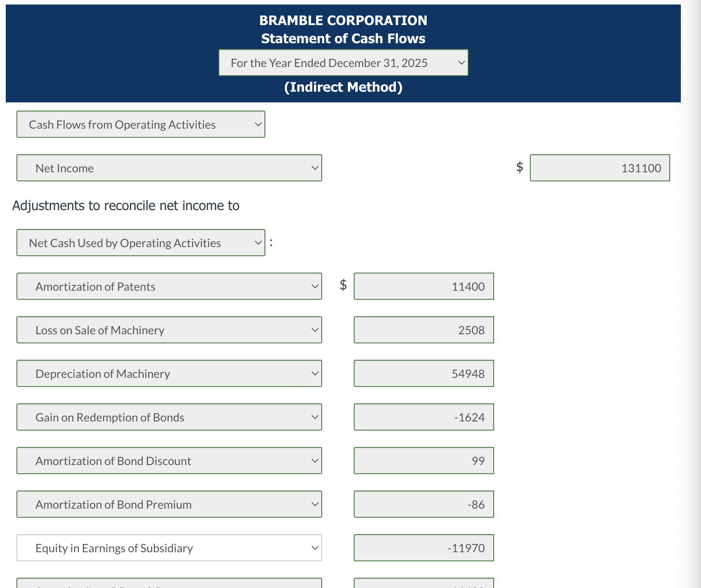
Task: Expand the Amortization of Bond Premium dropdown
Action: [169, 504]
